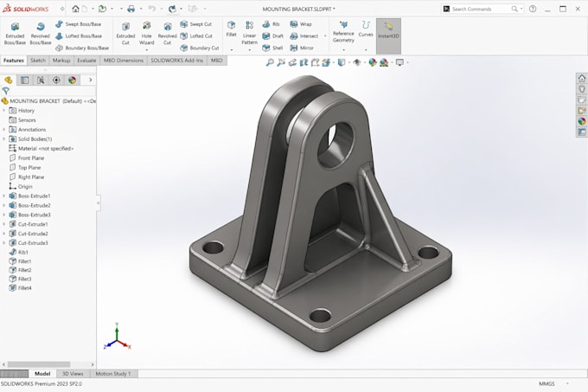588x392 pixels.
Task: Click Zoom to Fit in view toolbar
Action: [270, 62]
